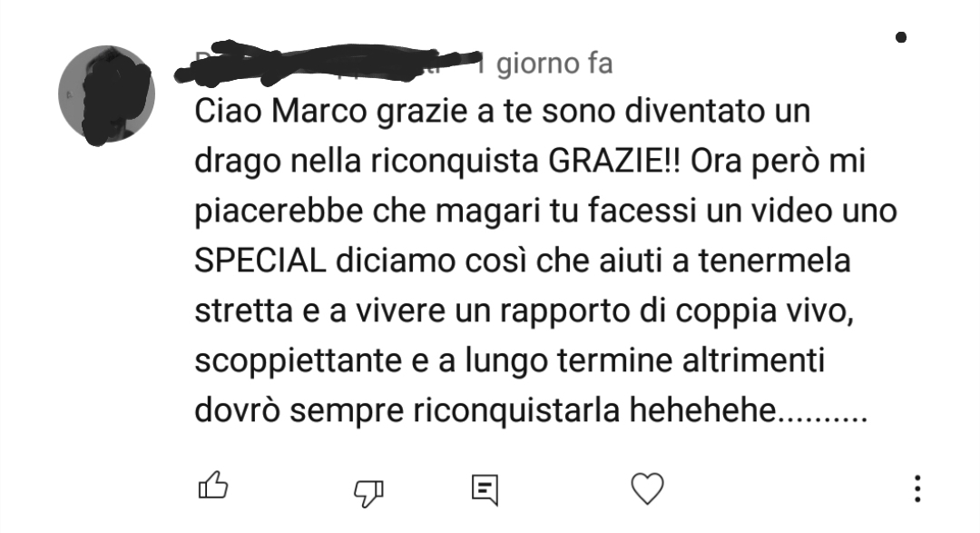The image size is (980, 533).
Task: Click the word "SPECIAL" in the comment
Action: 260,261
